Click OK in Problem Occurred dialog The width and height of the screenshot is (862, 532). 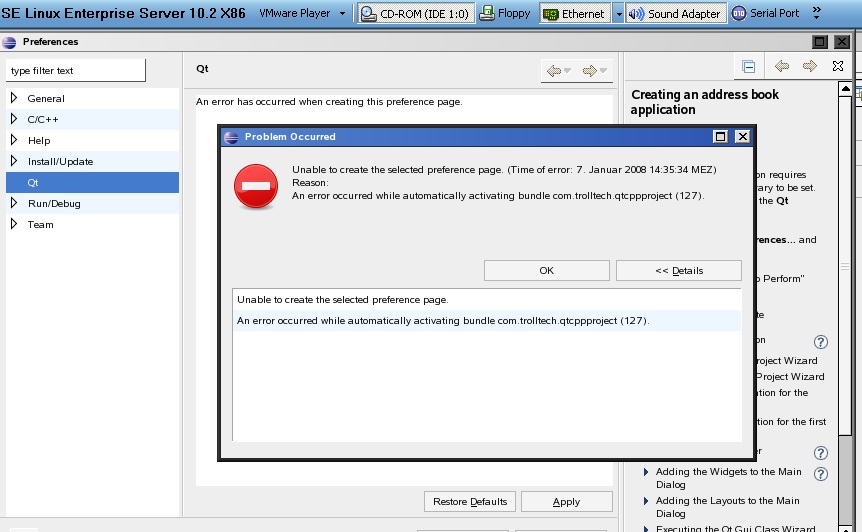(x=546, y=270)
